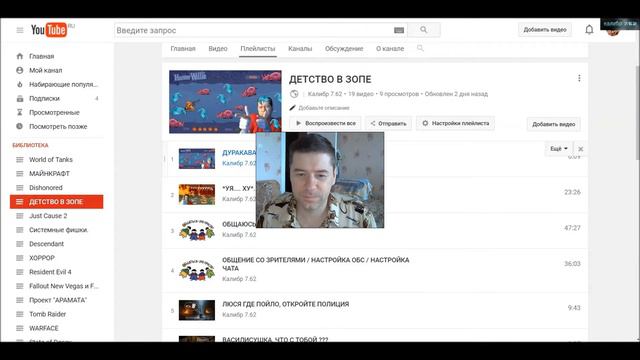Click Калибр 7.62 channel in header
Viewport: 640px width, 360px height.
coord(325,94)
